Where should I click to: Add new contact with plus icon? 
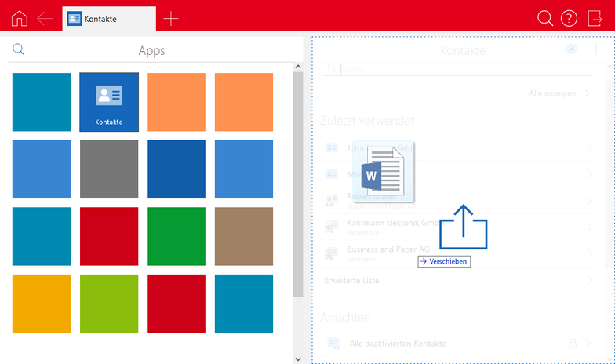pos(595,49)
